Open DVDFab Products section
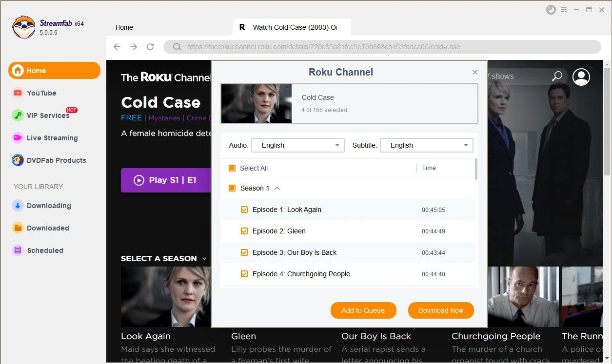This screenshot has height=364, width=612. pos(56,160)
